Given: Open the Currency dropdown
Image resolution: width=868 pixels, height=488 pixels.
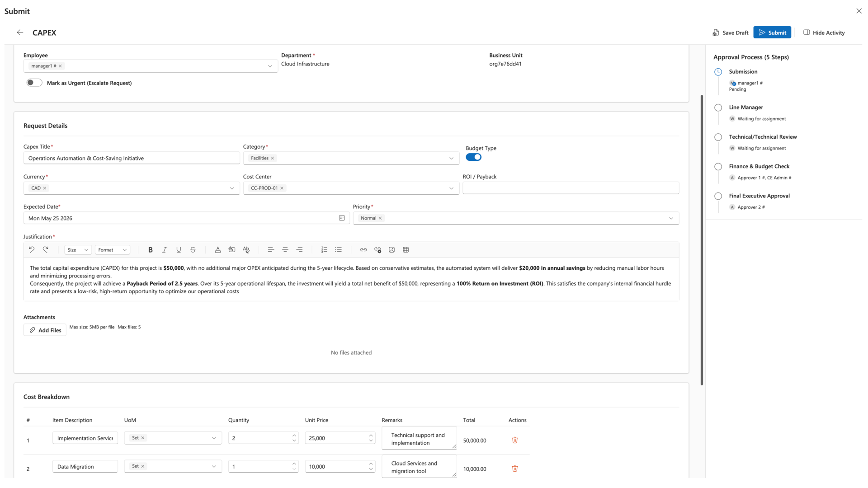Looking at the screenshot, I should tap(232, 188).
